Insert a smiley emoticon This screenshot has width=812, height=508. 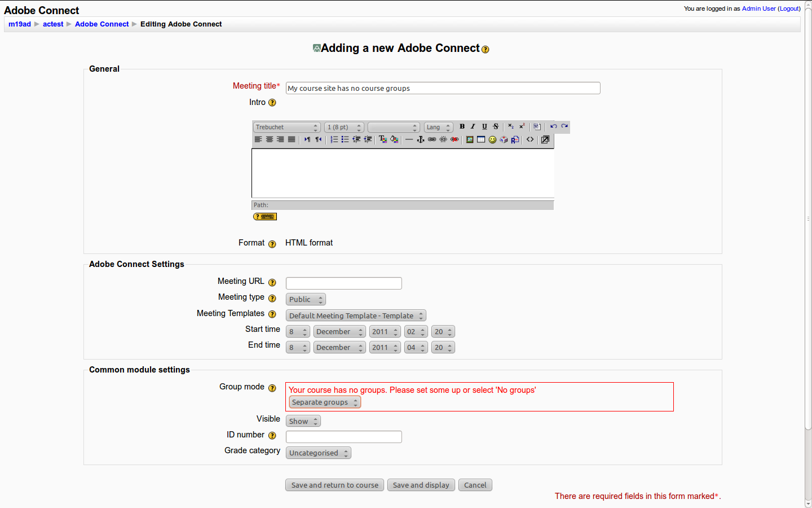tap(492, 139)
